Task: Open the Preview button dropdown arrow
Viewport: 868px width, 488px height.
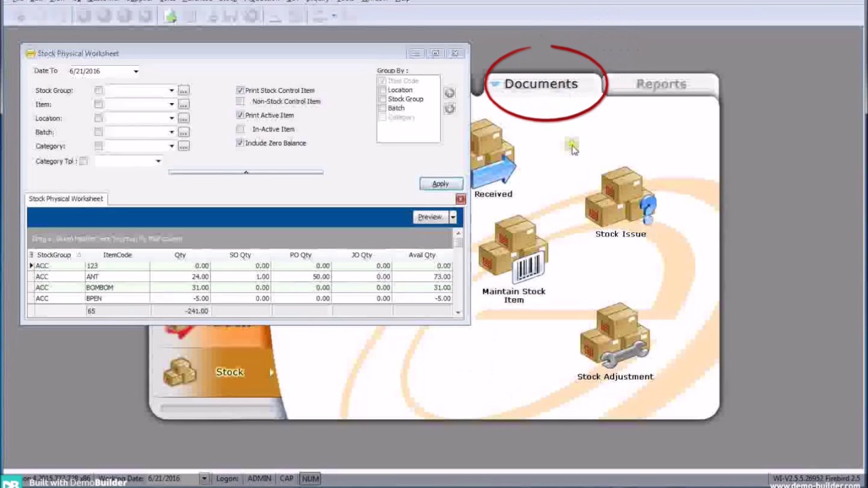Action: (453, 217)
